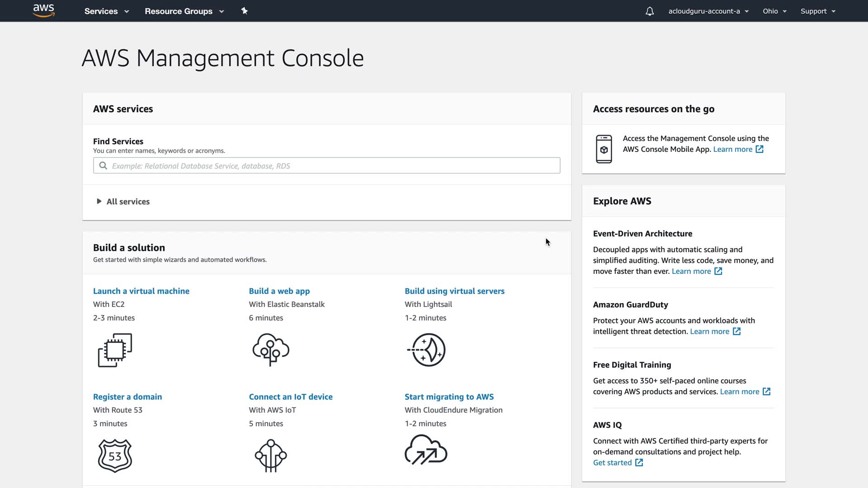Open the acloudguru-account-a account dropdown
The image size is (868, 488).
coord(708,11)
